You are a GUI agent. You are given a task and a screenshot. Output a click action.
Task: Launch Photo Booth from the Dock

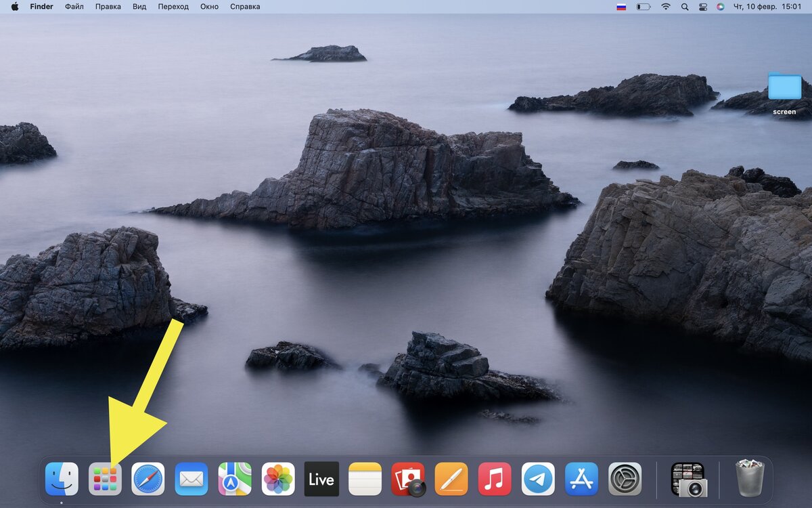408,479
